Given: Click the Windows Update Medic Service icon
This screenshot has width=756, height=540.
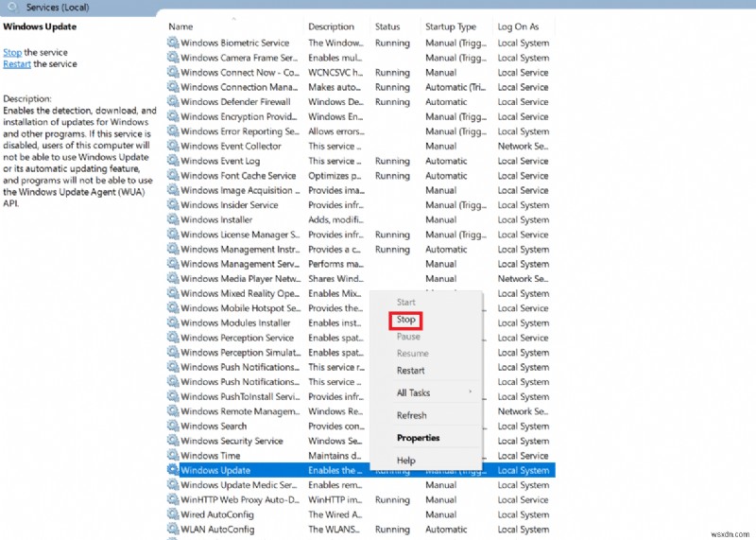Looking at the screenshot, I should click(x=173, y=485).
